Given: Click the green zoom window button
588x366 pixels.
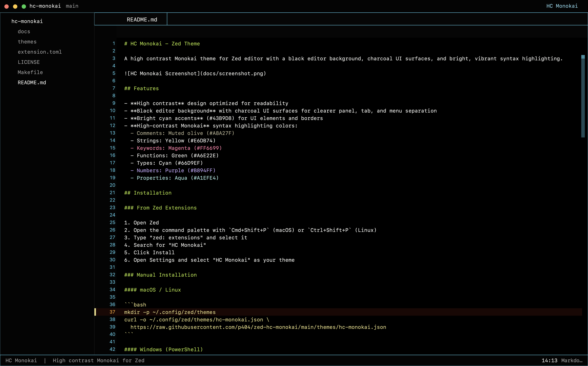Looking at the screenshot, I should [x=24, y=6].
